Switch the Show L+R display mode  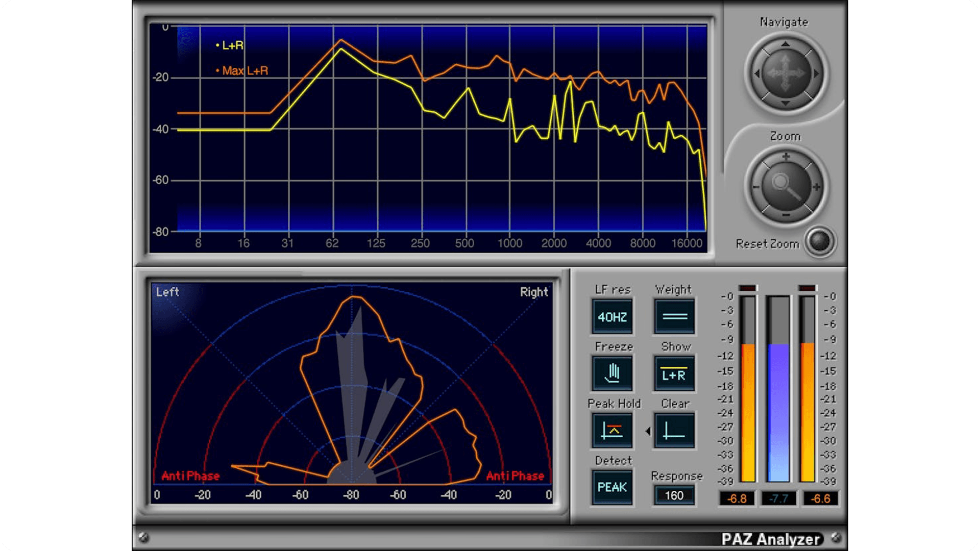(674, 374)
